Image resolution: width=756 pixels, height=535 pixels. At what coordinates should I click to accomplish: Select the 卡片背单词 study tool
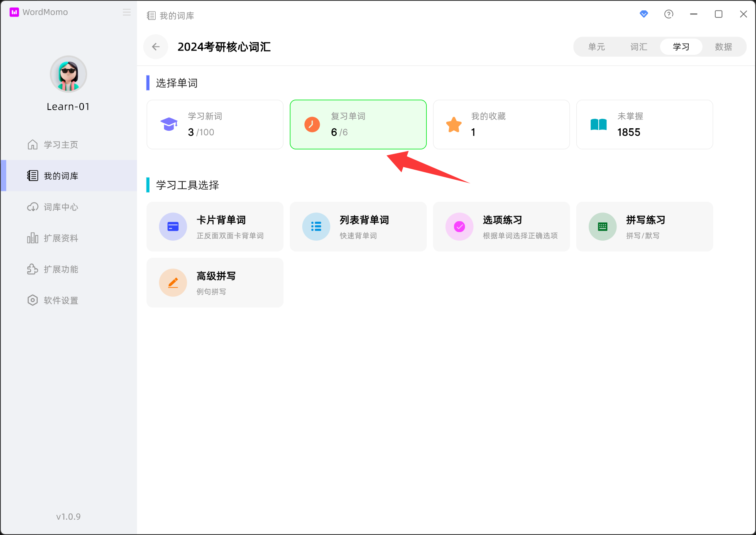(x=215, y=227)
